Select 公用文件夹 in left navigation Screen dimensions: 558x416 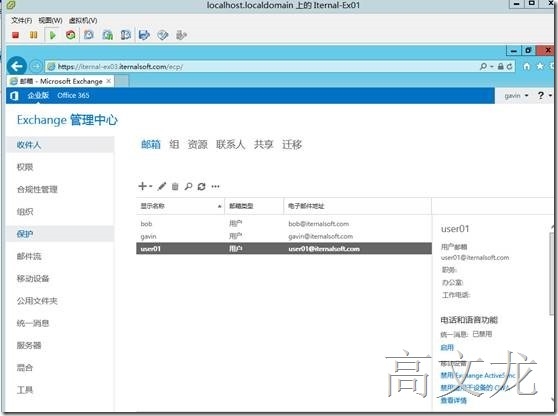pos(37,301)
